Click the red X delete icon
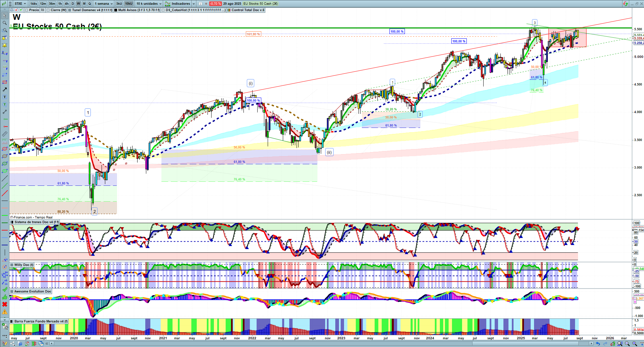 coord(5,304)
